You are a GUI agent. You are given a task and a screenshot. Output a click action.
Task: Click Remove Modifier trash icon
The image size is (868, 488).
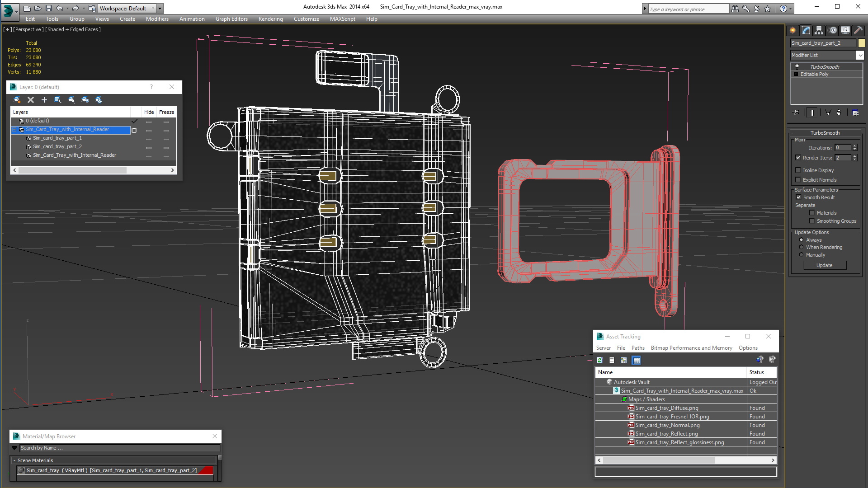coord(839,112)
